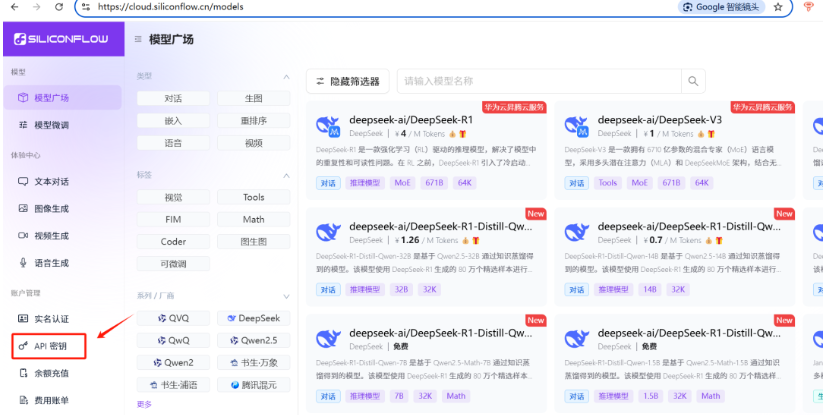Focus the 请输入模型名称 search field
The height and width of the screenshot is (415, 824).
[x=539, y=81]
